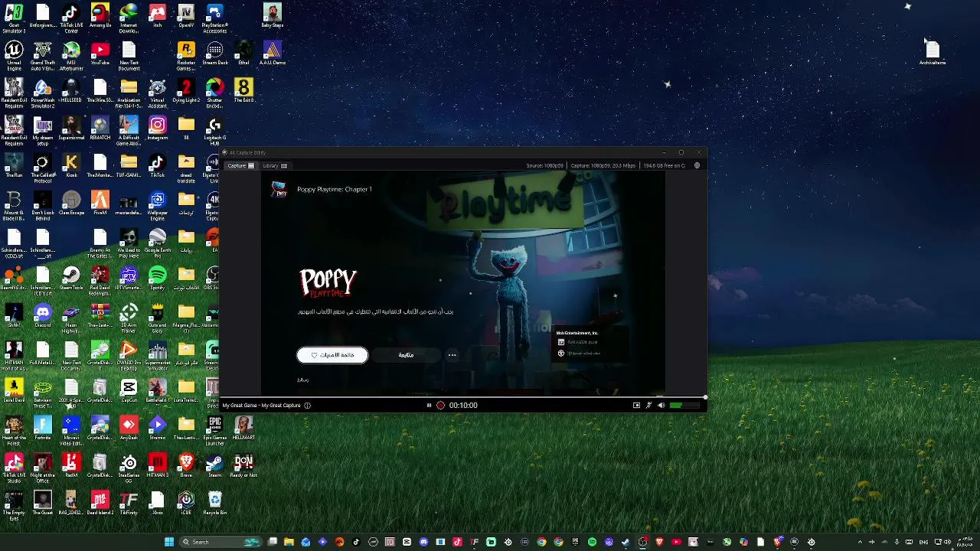Pause the capture with the pause button

coord(429,405)
